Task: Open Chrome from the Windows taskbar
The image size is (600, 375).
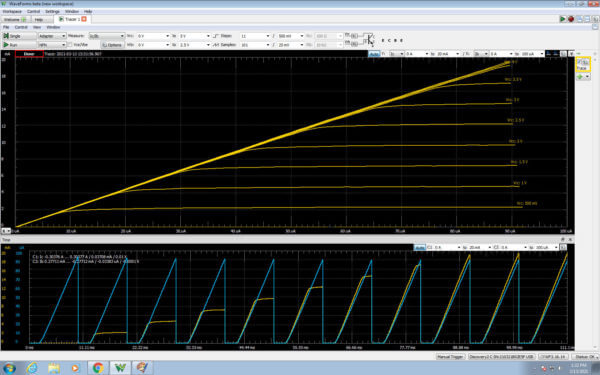Action: 98,368
